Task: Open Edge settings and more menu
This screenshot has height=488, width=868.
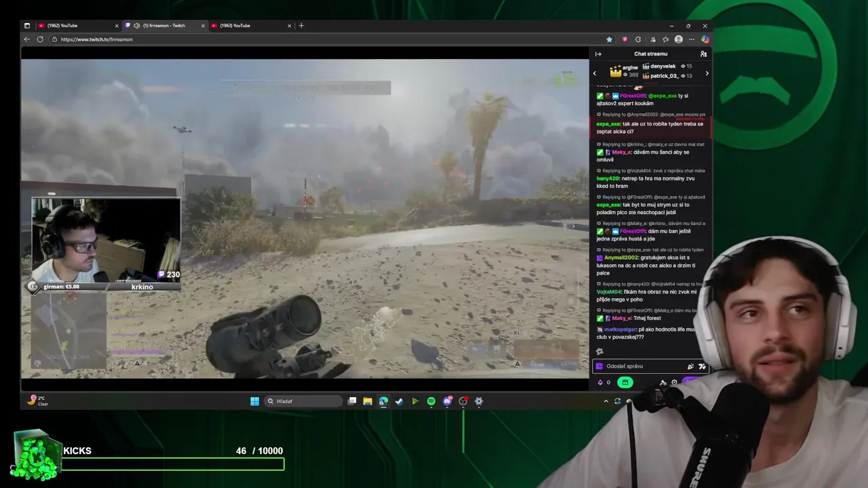Action: tap(692, 39)
